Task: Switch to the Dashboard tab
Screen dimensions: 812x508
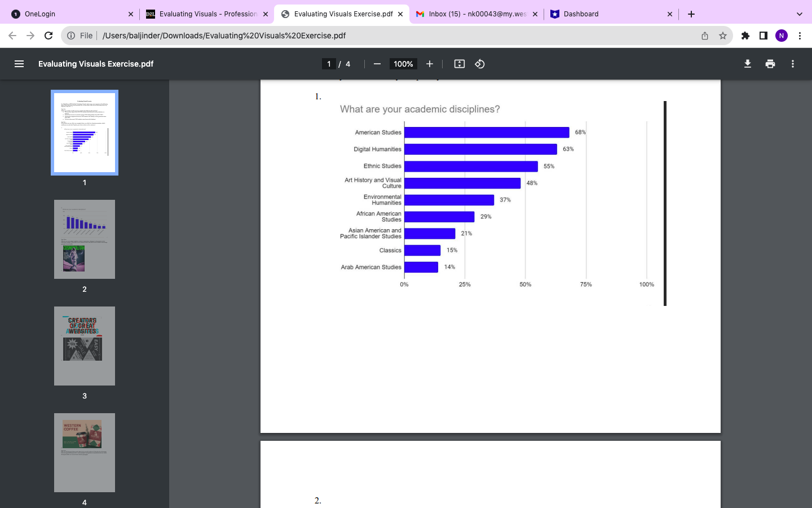Action: tap(611, 14)
